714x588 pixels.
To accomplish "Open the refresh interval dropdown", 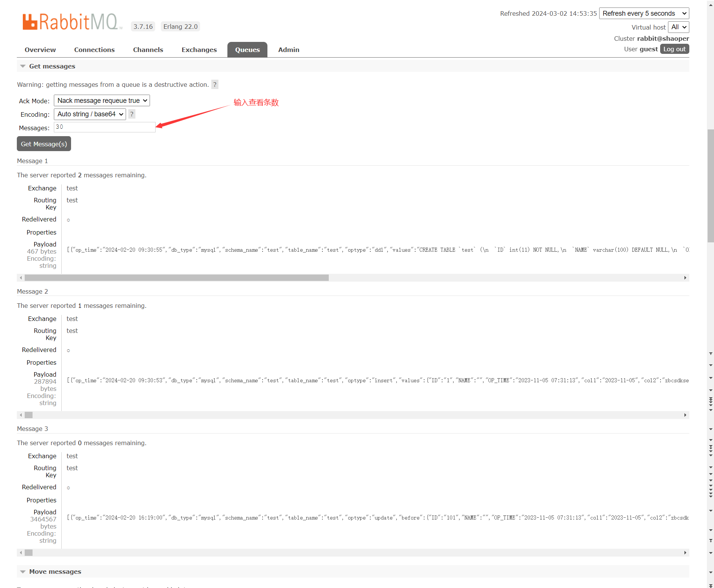I will pyautogui.click(x=644, y=13).
